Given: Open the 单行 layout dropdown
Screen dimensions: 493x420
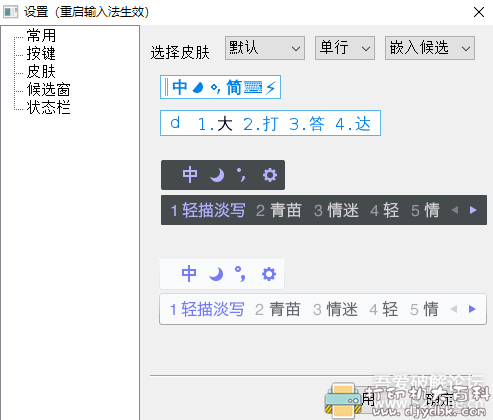Looking at the screenshot, I should click(x=345, y=48).
